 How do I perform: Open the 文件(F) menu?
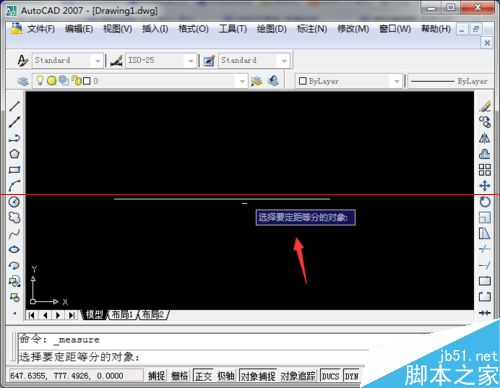tap(41, 29)
